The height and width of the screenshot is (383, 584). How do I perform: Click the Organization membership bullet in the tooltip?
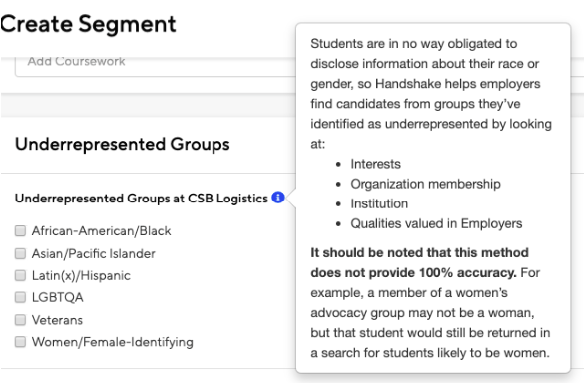(425, 184)
